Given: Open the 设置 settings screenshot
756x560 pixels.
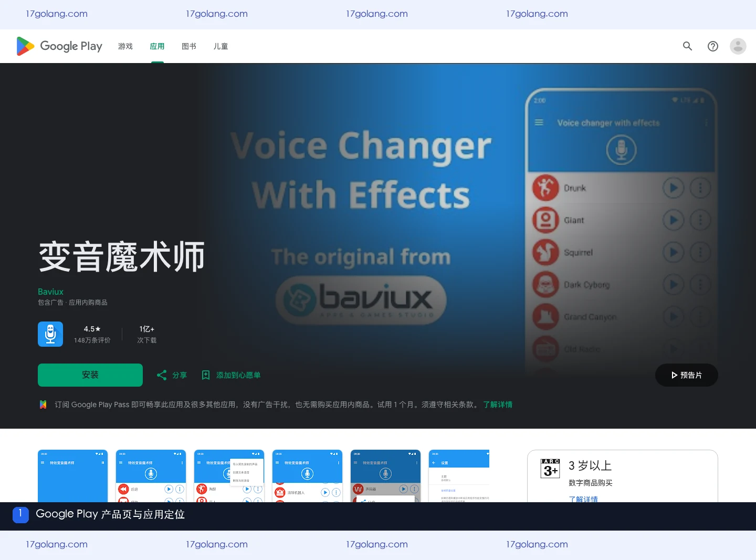Looking at the screenshot, I should pos(459,476).
